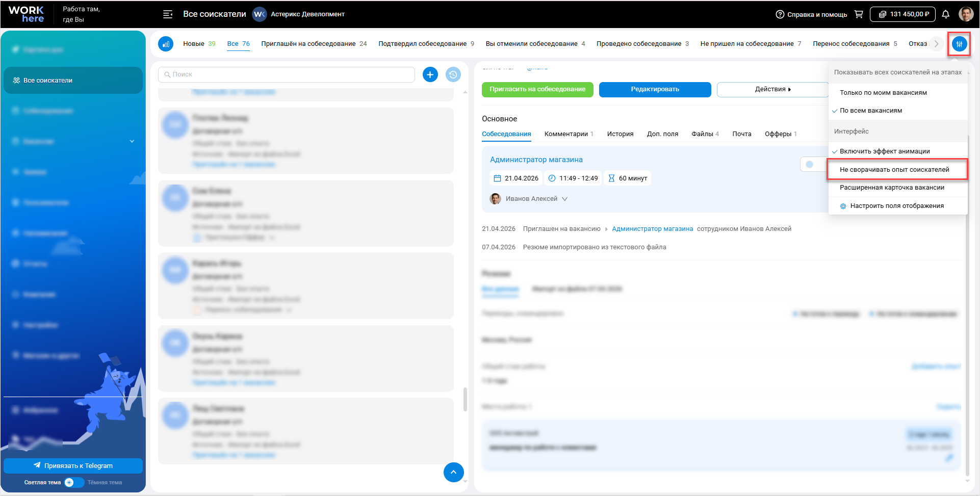980x496 pixels.
Task: Click the Telegram paper-plane icon
Action: coord(37,465)
